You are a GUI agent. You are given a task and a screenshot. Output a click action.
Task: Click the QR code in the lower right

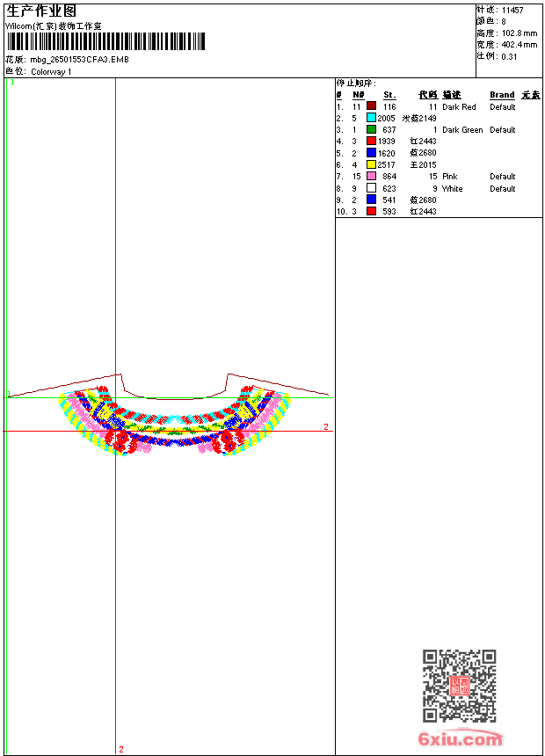(x=460, y=686)
